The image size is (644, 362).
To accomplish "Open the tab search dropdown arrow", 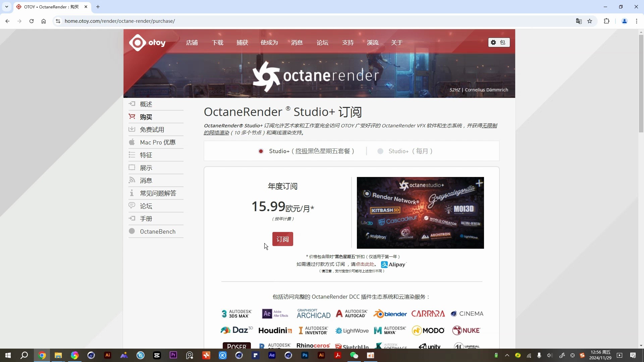I will (x=6, y=7).
